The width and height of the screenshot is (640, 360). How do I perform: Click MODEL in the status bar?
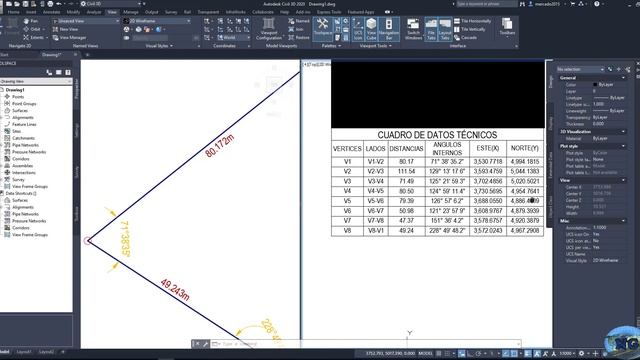coord(425,353)
